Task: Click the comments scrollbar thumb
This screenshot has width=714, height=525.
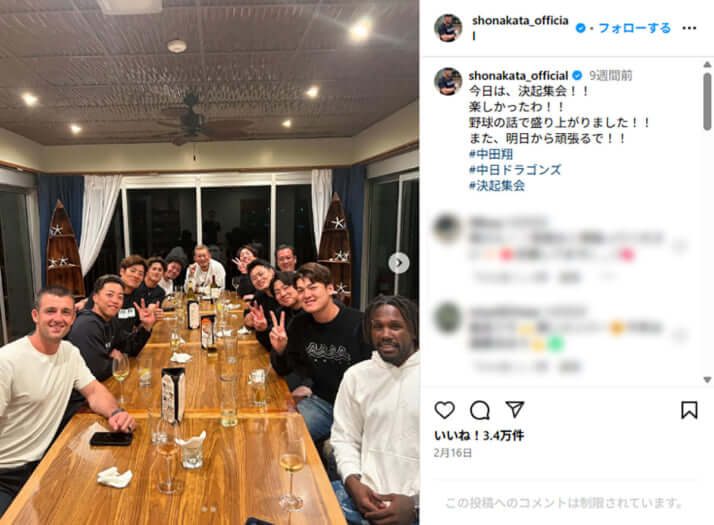Action: [x=707, y=101]
